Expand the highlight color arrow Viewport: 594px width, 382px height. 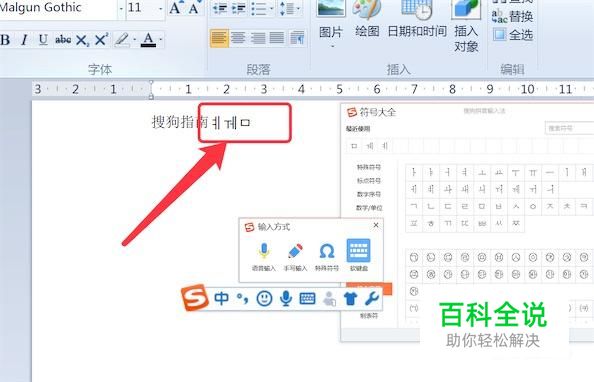click(x=135, y=39)
